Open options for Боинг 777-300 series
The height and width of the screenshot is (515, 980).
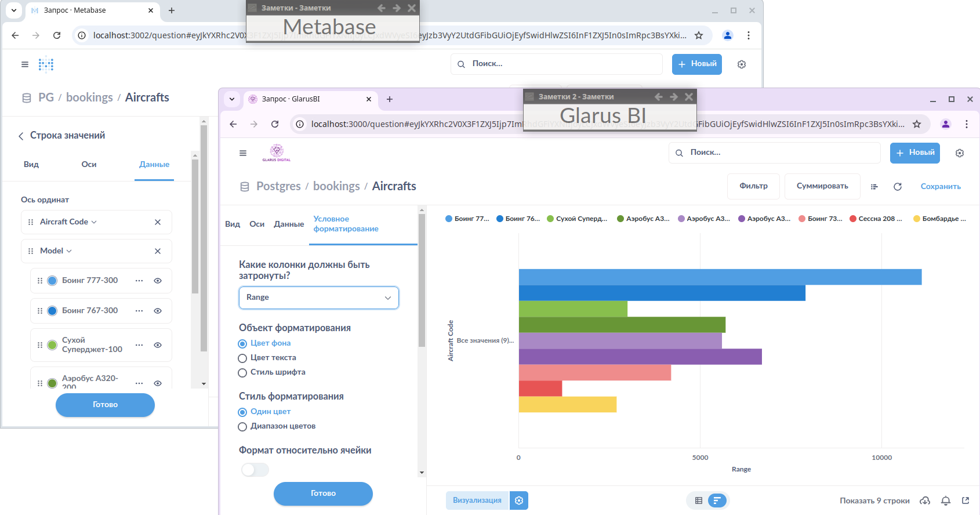coord(139,281)
